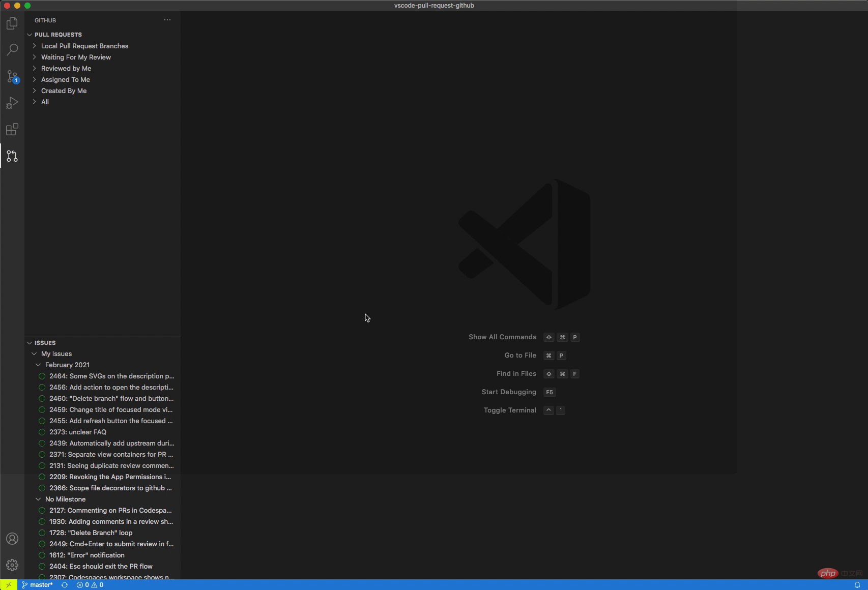The height and width of the screenshot is (590, 868).
Task: Open the Search view icon
Action: click(x=12, y=50)
